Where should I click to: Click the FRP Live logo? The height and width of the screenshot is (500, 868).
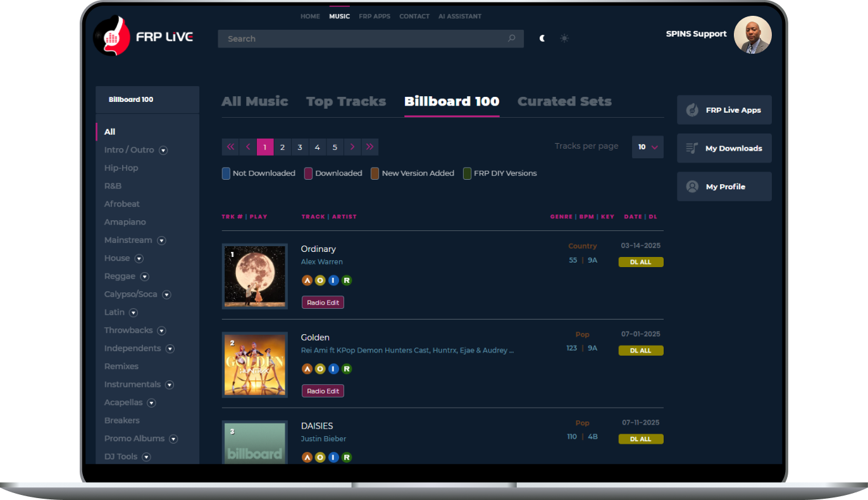pos(144,37)
